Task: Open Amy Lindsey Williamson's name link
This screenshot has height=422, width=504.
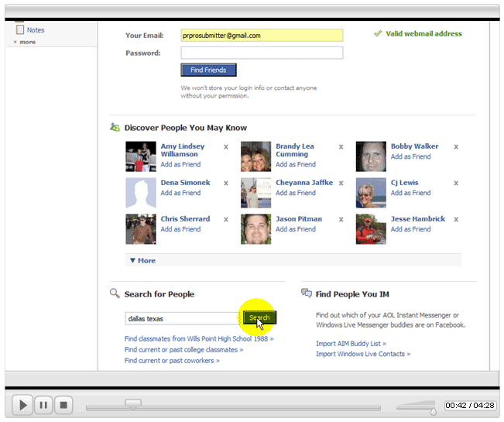Action: tap(182, 150)
